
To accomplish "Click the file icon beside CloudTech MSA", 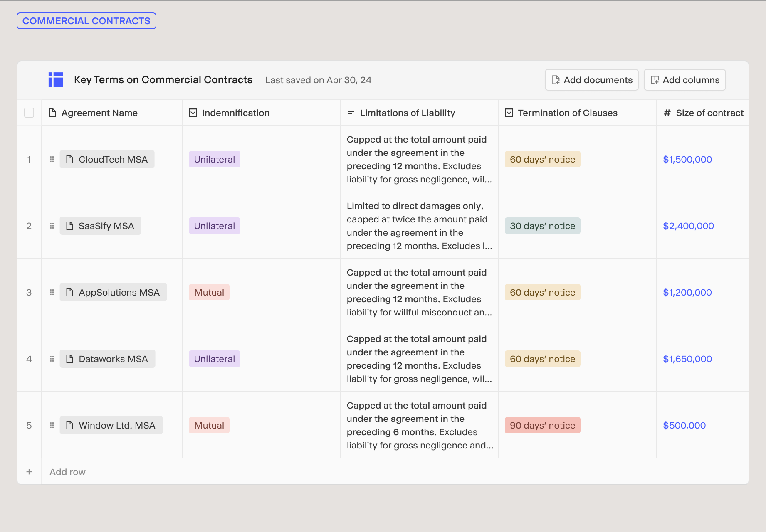I will click(70, 159).
